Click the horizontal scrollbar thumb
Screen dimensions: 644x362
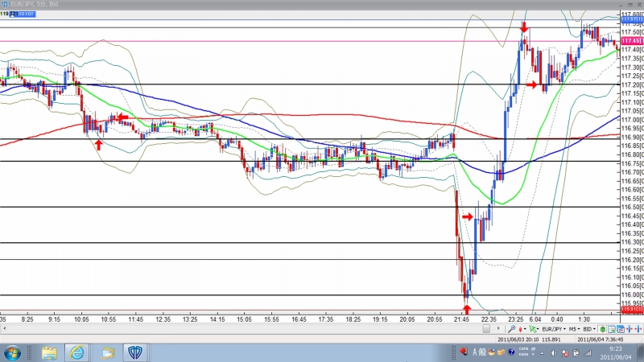coord(486,329)
